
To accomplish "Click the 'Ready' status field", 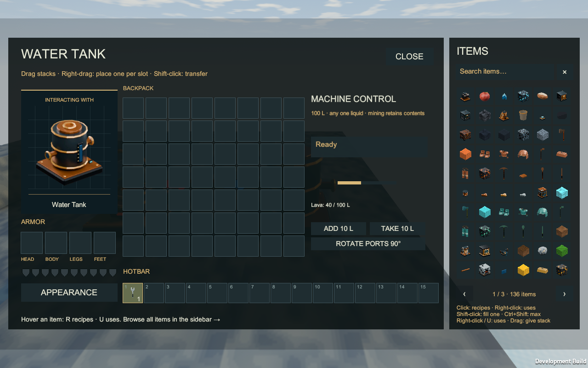I will pyautogui.click(x=369, y=147).
